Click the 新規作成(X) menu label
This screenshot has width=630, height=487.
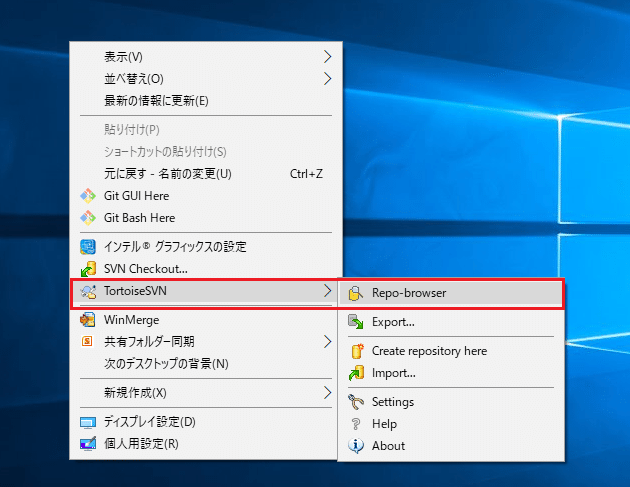pyautogui.click(x=135, y=393)
